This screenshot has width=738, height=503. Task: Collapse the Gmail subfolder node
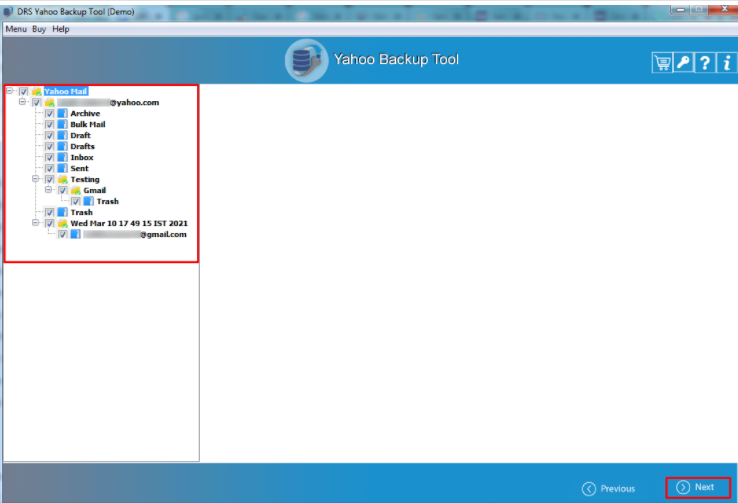click(48, 190)
